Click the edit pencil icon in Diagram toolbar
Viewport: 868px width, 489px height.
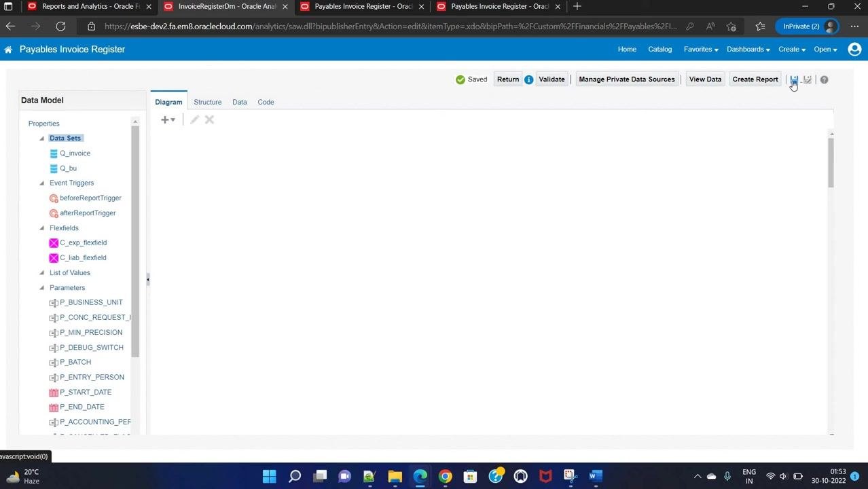(x=194, y=120)
